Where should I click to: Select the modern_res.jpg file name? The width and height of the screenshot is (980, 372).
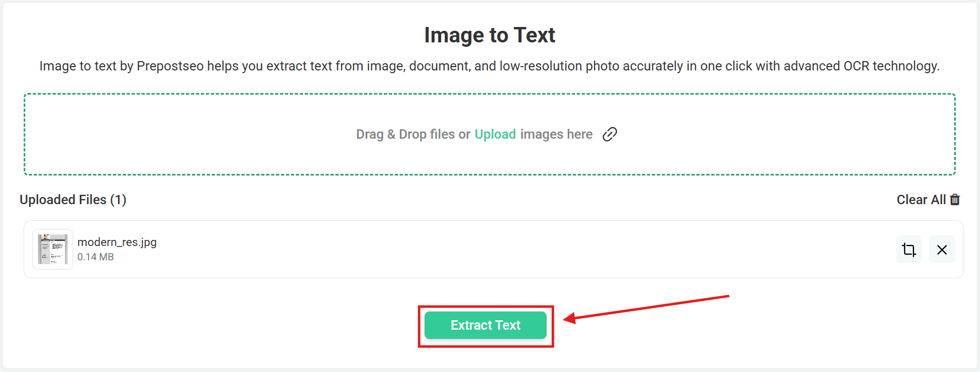click(117, 242)
